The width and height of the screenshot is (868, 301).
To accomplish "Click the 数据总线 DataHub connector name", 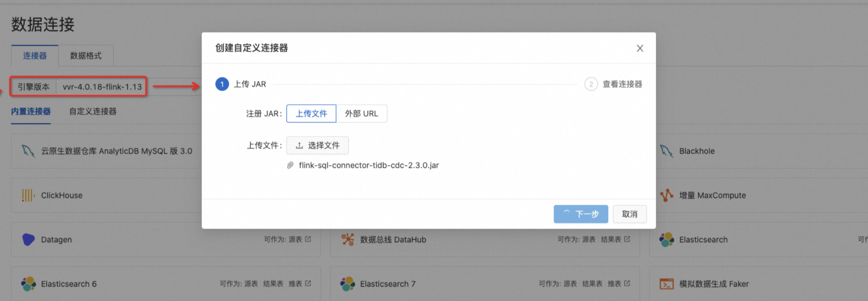I will click(x=393, y=240).
